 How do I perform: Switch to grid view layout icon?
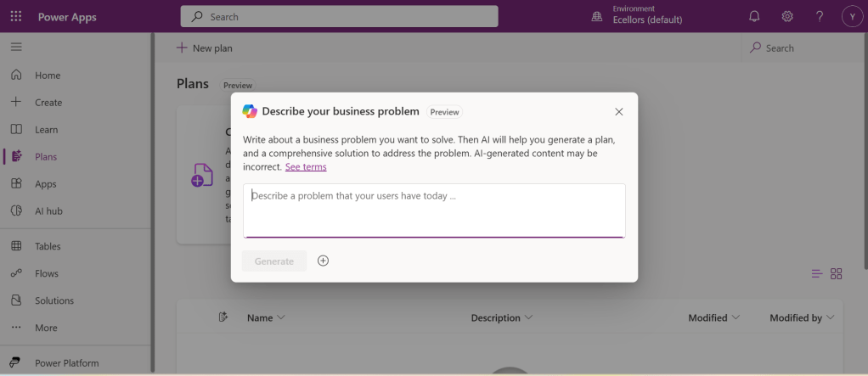click(x=837, y=273)
